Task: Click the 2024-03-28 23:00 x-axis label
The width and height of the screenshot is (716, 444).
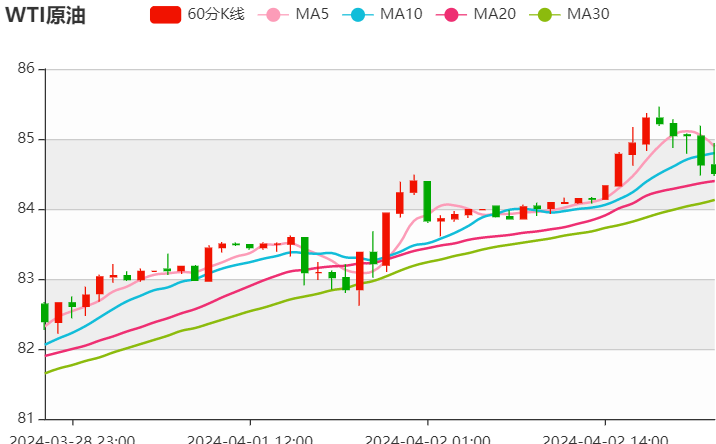Action: 72,439
